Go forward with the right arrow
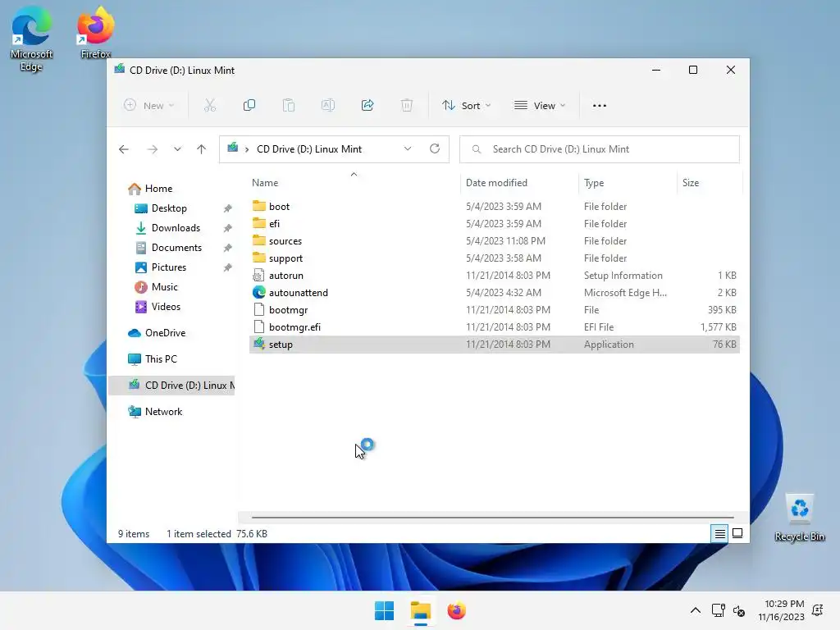The image size is (840, 630). click(152, 149)
